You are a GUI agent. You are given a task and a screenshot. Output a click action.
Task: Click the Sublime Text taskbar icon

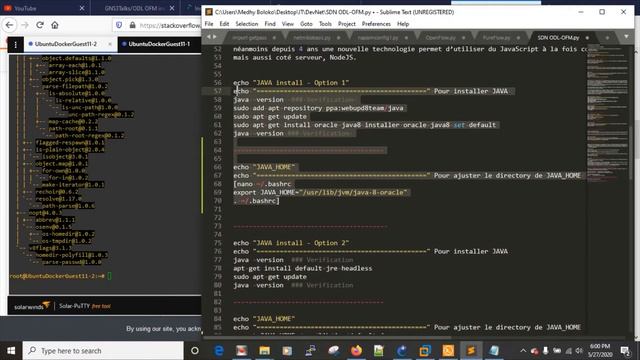coord(471,351)
